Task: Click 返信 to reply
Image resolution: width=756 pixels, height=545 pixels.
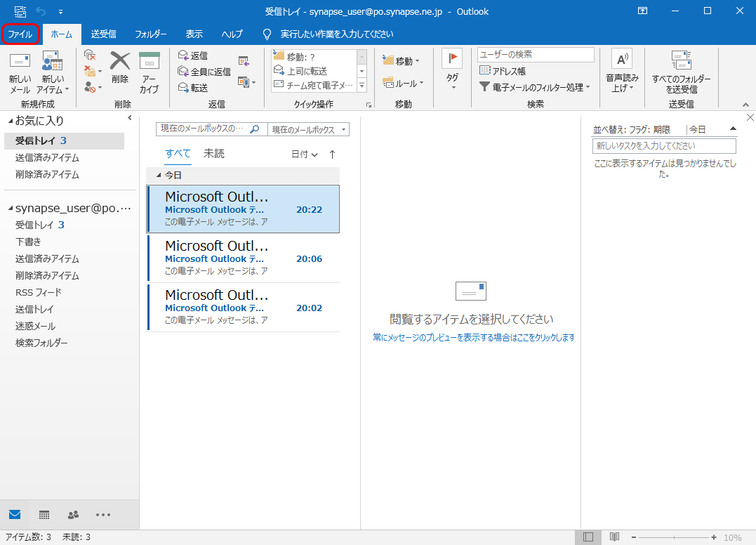Action: (193, 55)
